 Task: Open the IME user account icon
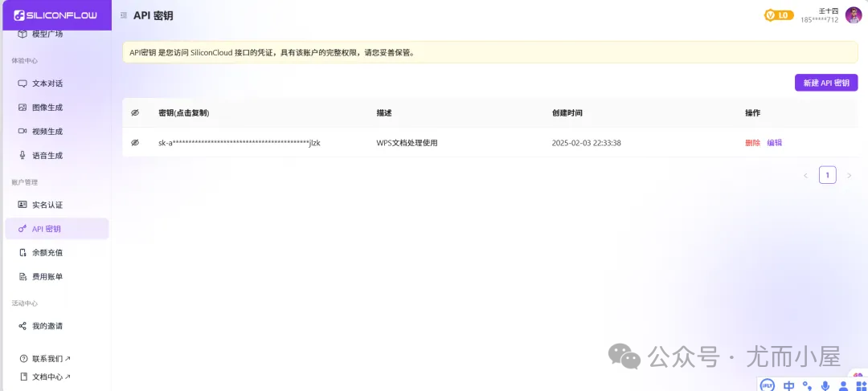pyautogui.click(x=844, y=385)
